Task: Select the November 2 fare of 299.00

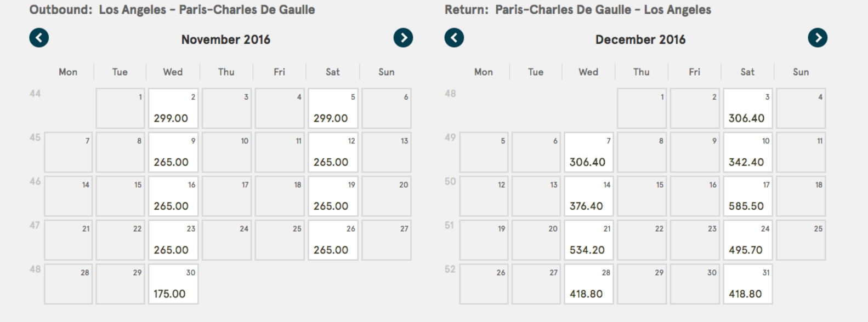Action: (173, 108)
